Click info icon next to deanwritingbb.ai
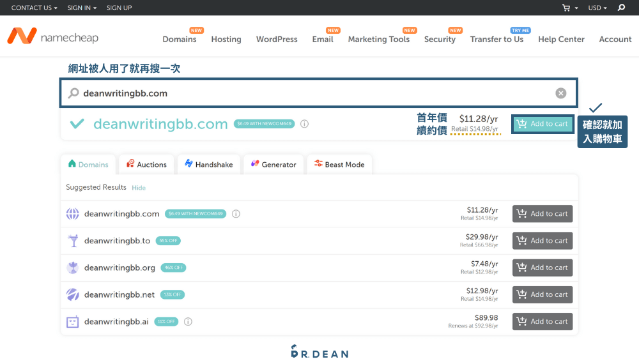The image size is (639, 364). pyautogui.click(x=188, y=322)
